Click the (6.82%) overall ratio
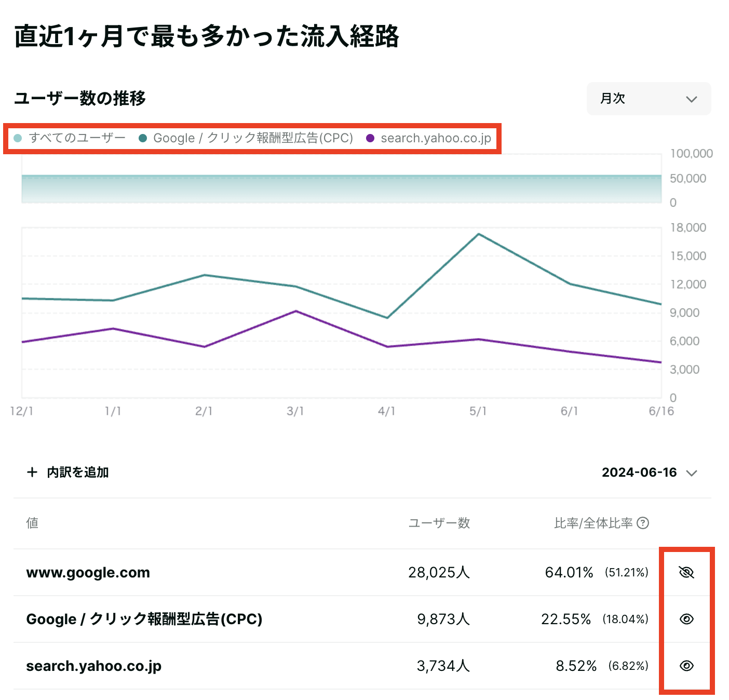The height and width of the screenshot is (700, 729). [629, 666]
